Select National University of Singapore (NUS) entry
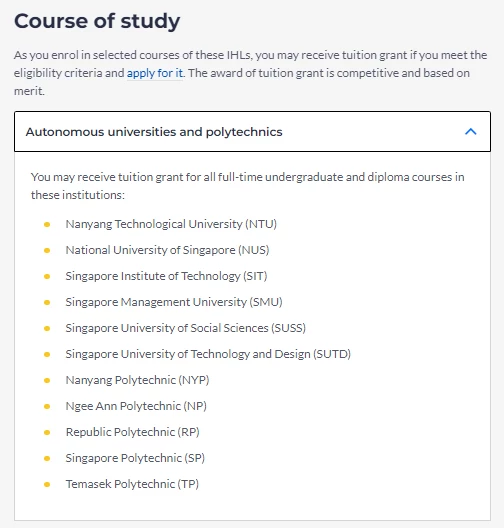This screenshot has height=528, width=504. (167, 250)
